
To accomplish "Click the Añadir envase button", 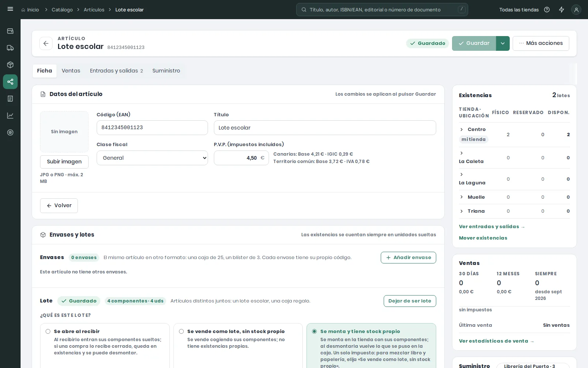I will (408, 258).
